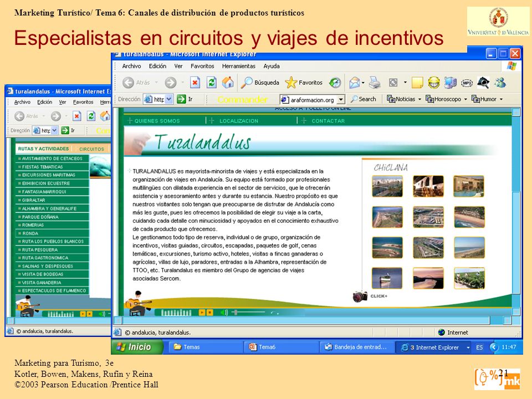The height and width of the screenshot is (399, 532).
Task: Open Bandeja de entrada taskbar item
Action: pyautogui.click(x=356, y=347)
